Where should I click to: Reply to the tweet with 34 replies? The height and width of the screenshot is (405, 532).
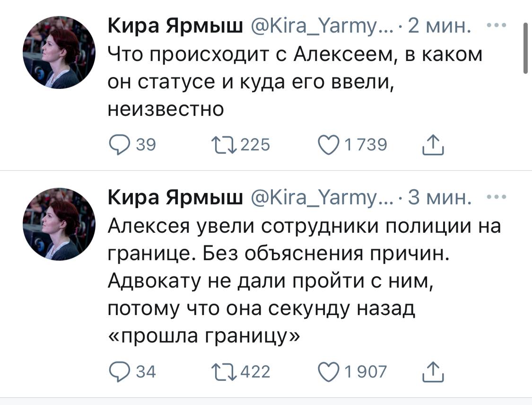(118, 372)
